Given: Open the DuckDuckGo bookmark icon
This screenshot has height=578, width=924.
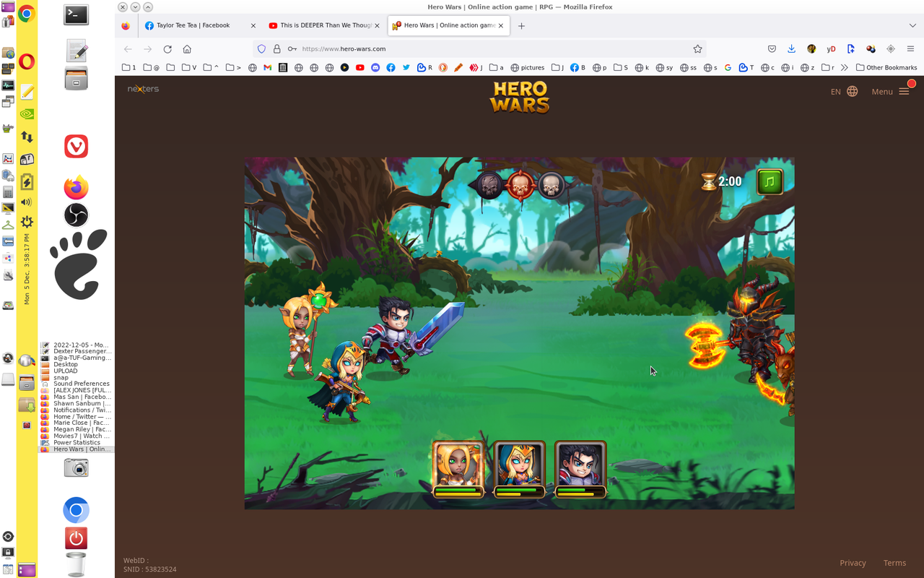Looking at the screenshot, I should [x=443, y=68].
